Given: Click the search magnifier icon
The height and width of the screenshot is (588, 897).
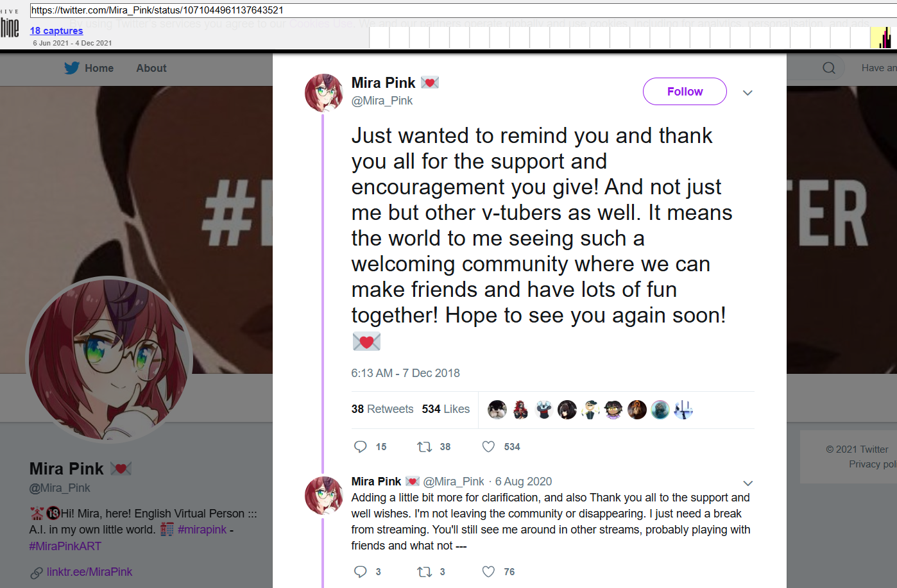Looking at the screenshot, I should pyautogui.click(x=829, y=68).
